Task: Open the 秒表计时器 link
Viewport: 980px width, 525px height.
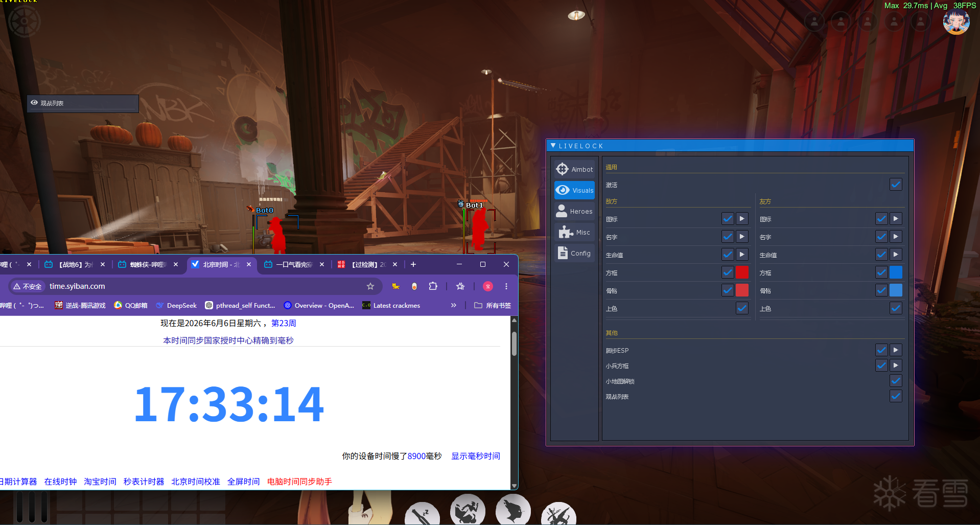Action: tap(144, 482)
